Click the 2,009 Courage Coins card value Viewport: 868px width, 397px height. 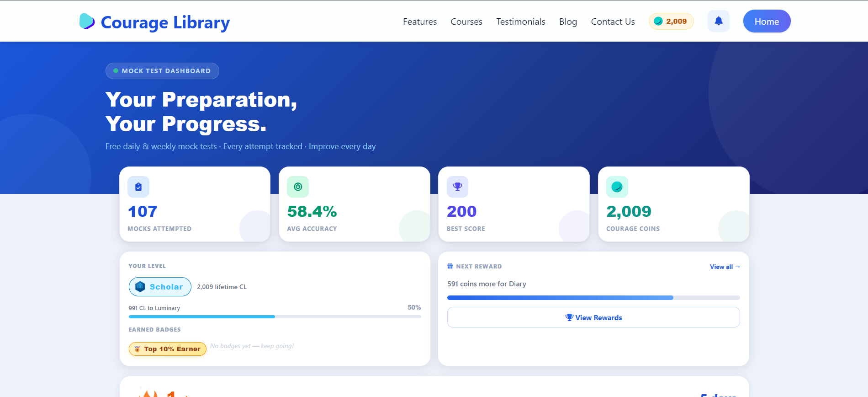click(629, 211)
